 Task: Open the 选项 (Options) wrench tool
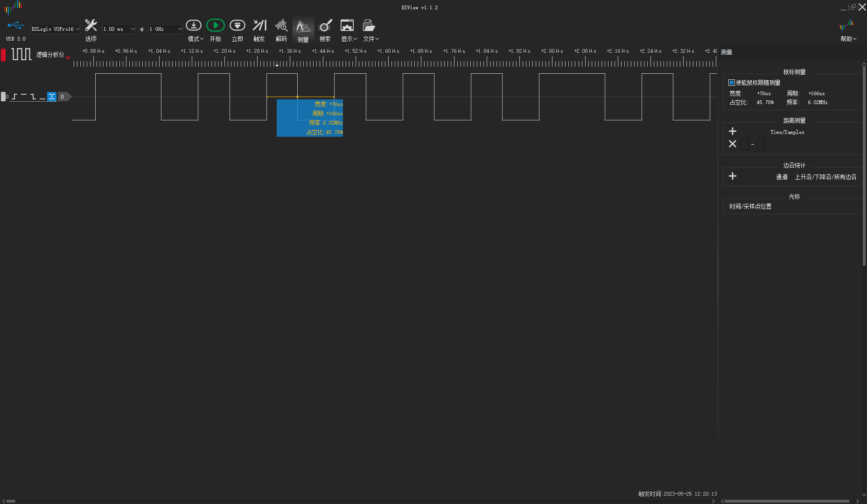point(91,26)
